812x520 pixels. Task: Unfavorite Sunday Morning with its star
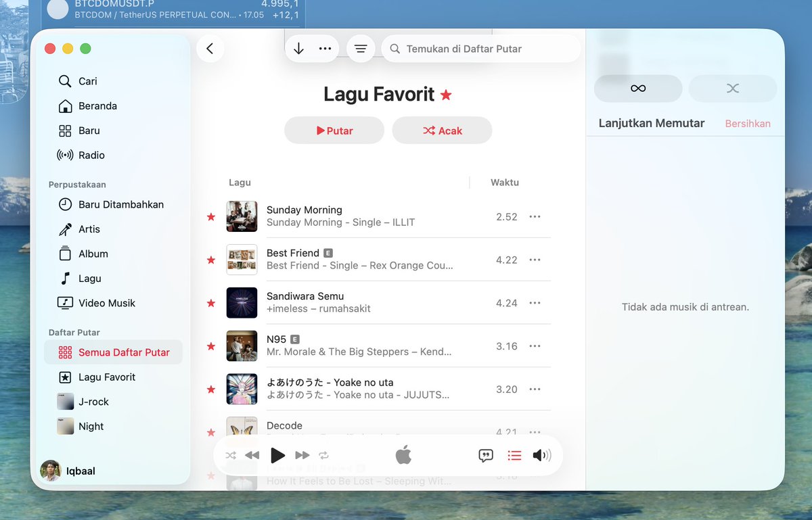(211, 216)
